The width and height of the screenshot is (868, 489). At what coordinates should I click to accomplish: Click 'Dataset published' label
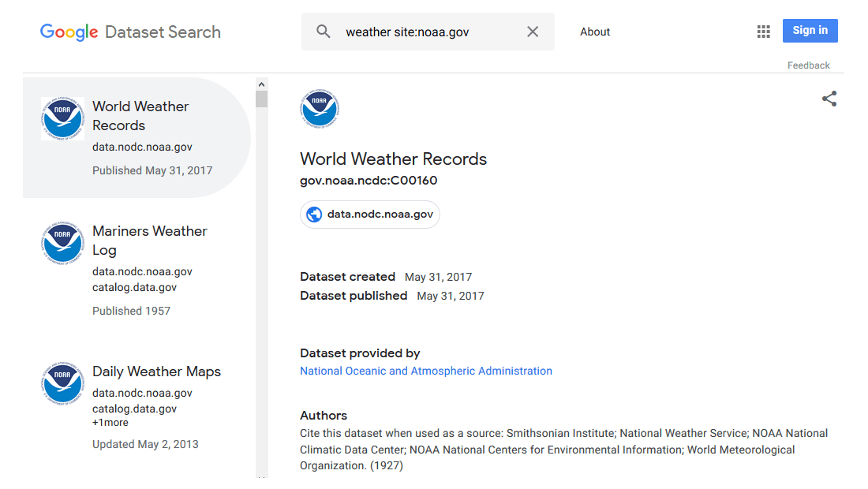354,296
